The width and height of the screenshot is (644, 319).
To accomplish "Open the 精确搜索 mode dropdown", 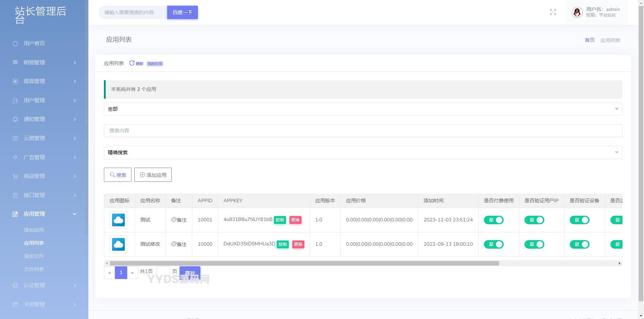I will (x=363, y=152).
